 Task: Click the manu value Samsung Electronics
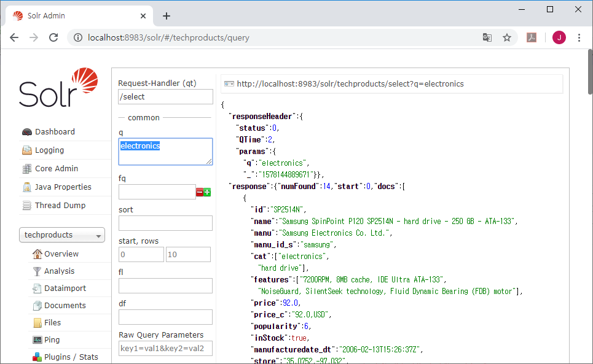point(334,233)
